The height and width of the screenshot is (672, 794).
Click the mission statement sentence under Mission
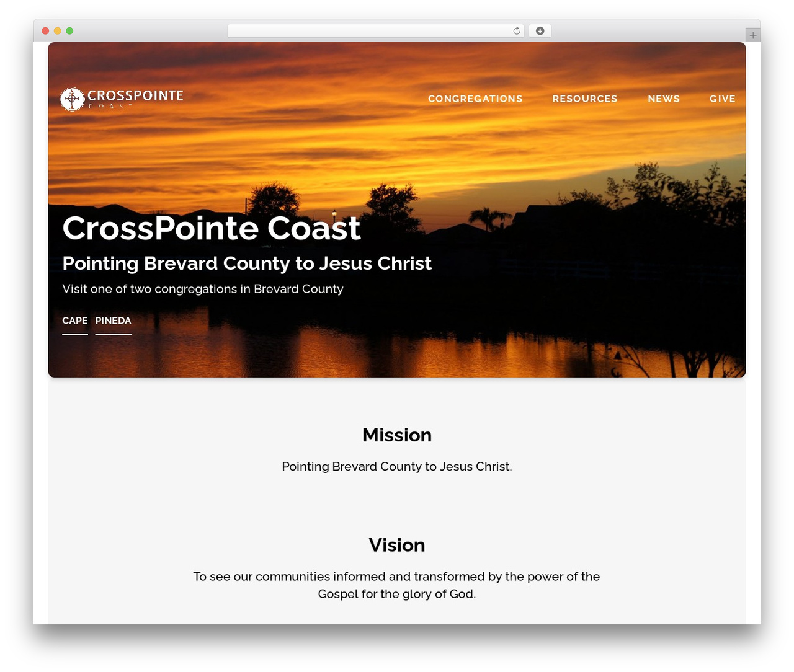[397, 466]
